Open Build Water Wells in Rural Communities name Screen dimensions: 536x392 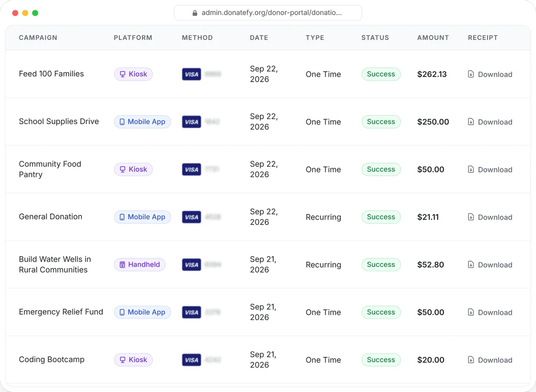[x=55, y=264]
